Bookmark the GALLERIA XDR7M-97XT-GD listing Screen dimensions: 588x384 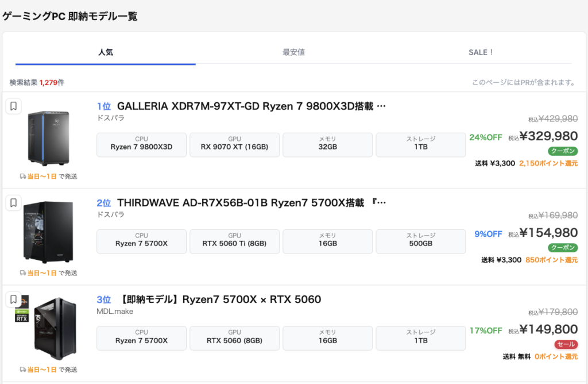(14, 106)
